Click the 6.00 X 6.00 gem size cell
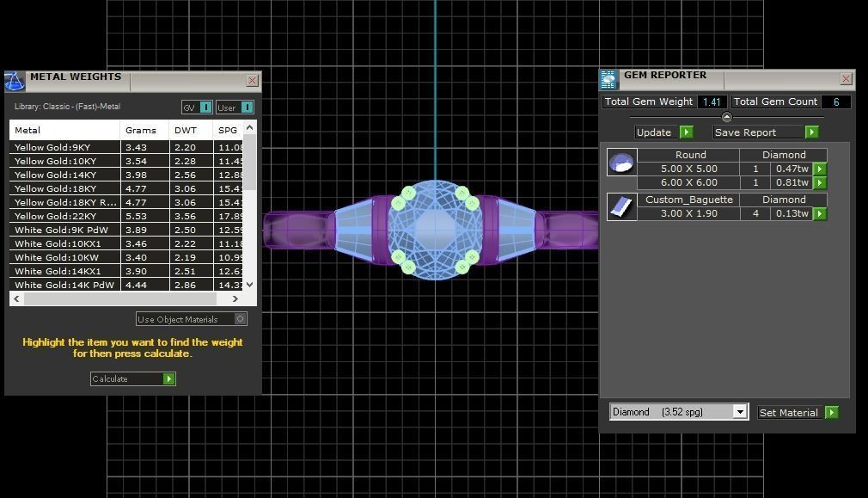 [x=688, y=183]
